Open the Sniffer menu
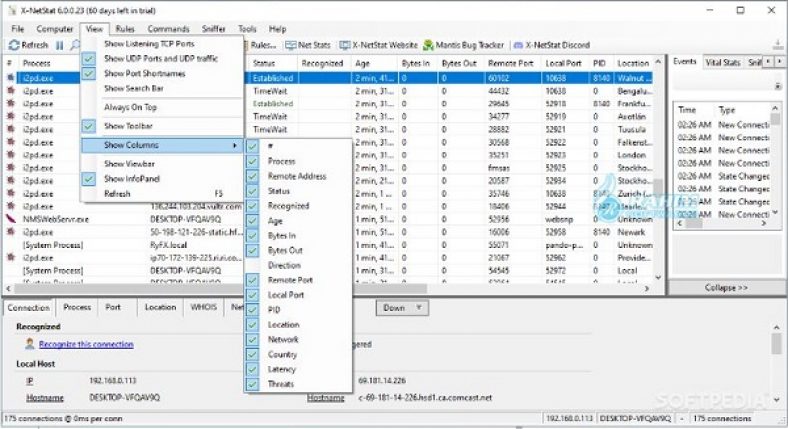This screenshot has width=788, height=429. coord(214,29)
